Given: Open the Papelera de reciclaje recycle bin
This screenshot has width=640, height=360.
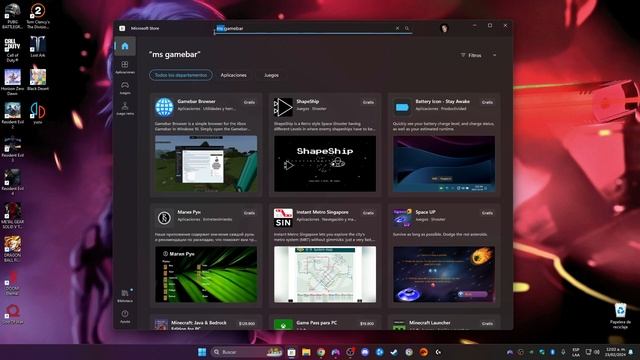Looking at the screenshot, I should tap(620, 316).
